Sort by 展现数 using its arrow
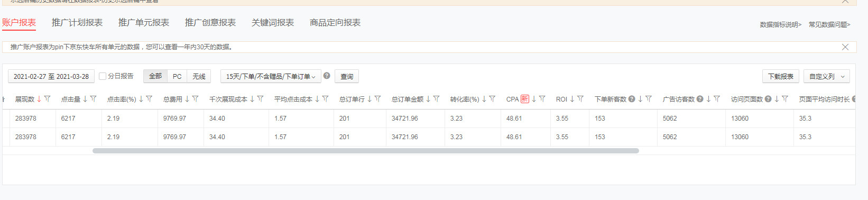Viewport: 868px width, 200px height. pyautogui.click(x=39, y=99)
